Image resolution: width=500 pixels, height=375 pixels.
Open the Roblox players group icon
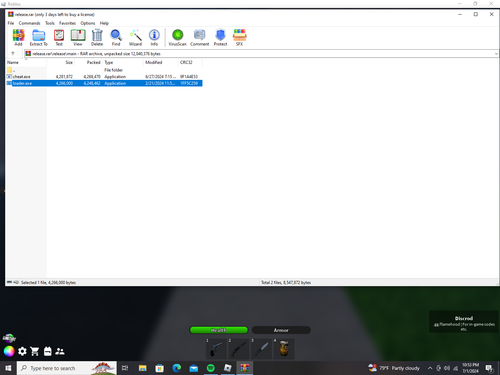coord(60,351)
